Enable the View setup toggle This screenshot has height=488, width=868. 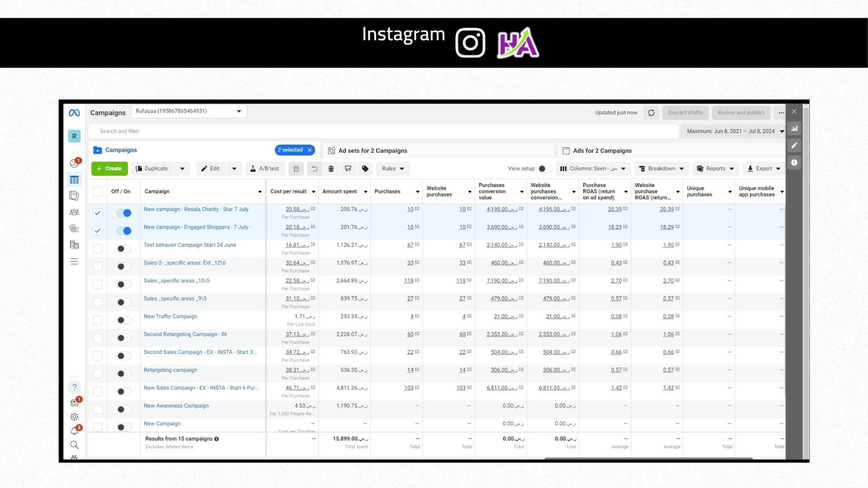coord(545,169)
